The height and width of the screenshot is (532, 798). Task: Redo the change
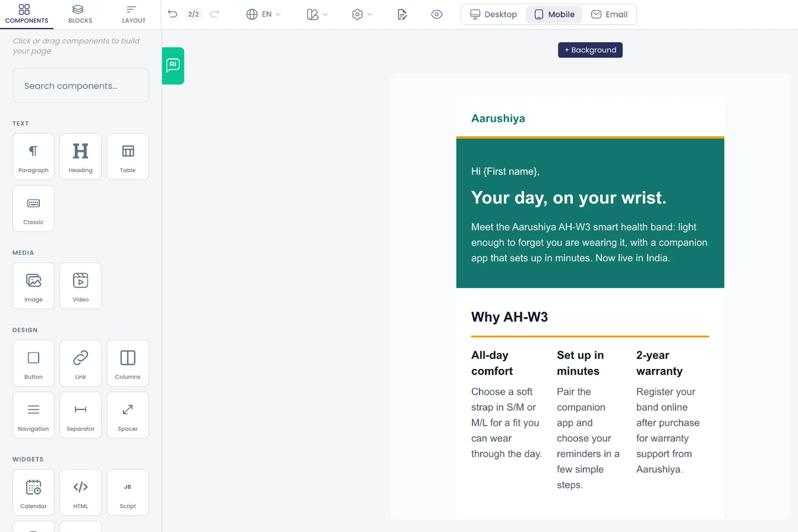point(215,14)
